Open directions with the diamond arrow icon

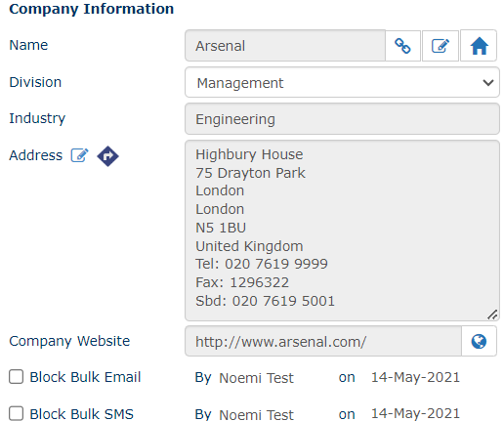tap(107, 156)
